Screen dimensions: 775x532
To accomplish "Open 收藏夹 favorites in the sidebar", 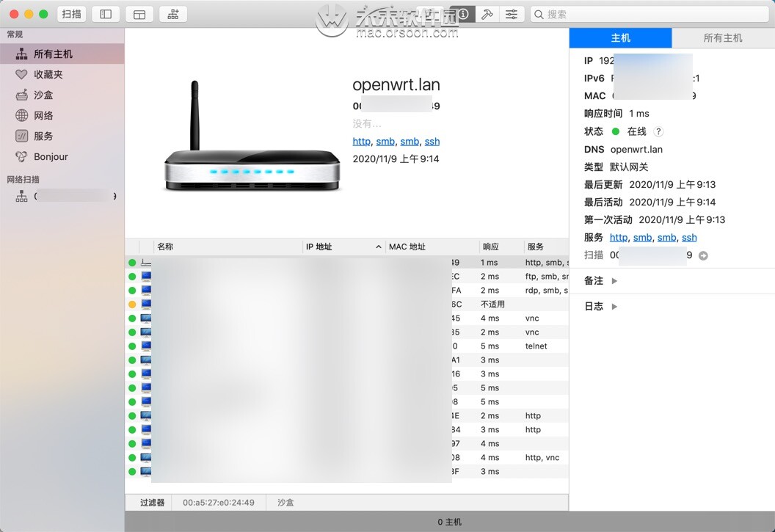I will pyautogui.click(x=62, y=75).
